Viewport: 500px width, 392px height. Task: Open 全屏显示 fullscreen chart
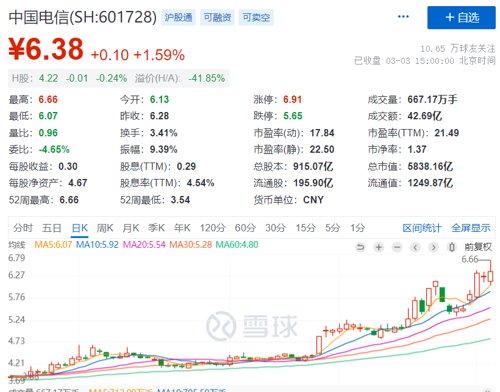[471, 228]
